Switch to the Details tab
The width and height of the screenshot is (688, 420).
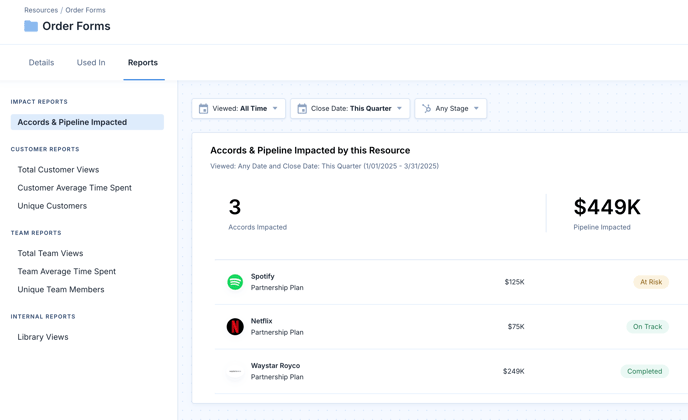point(41,63)
